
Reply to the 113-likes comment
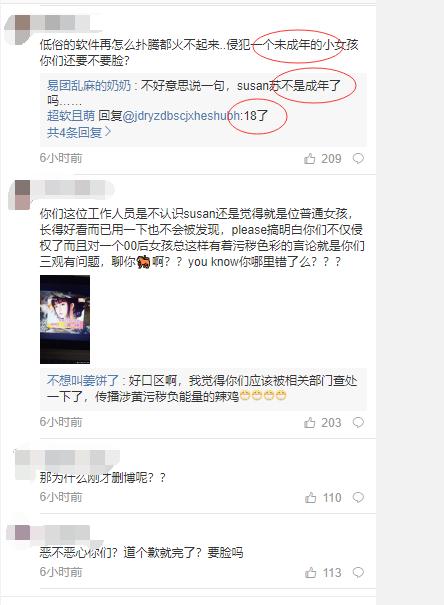pos(358,572)
